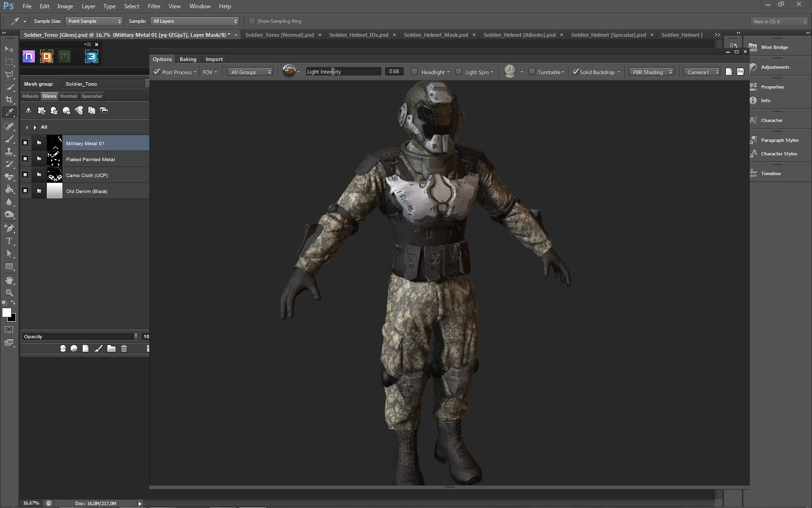This screenshot has width=812, height=508.
Task: Open the Filter menu
Action: click(154, 6)
